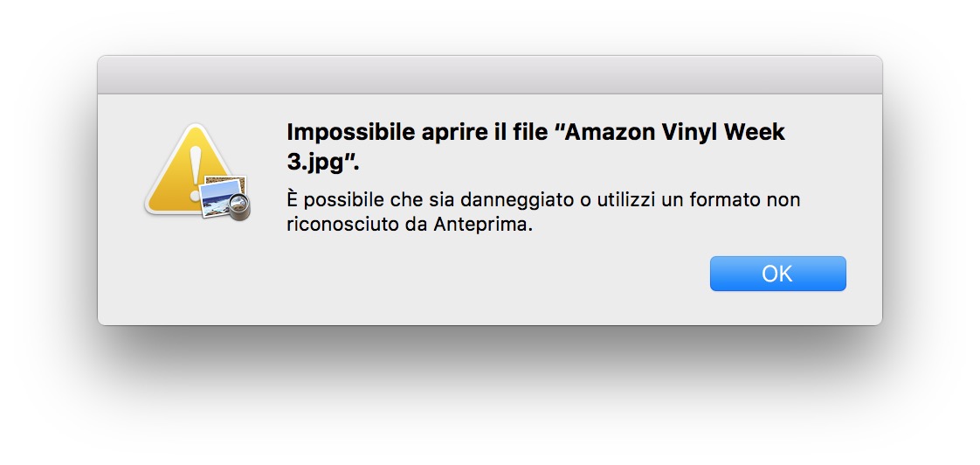Screen dimensions: 980x465
Task: Click the OK button
Action: pyautogui.click(x=777, y=274)
